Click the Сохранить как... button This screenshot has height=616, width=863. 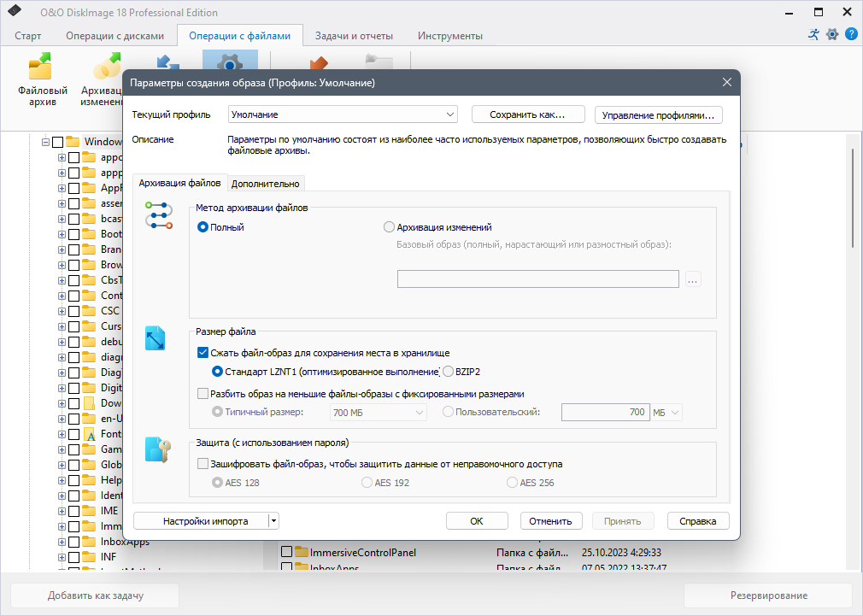pos(527,114)
